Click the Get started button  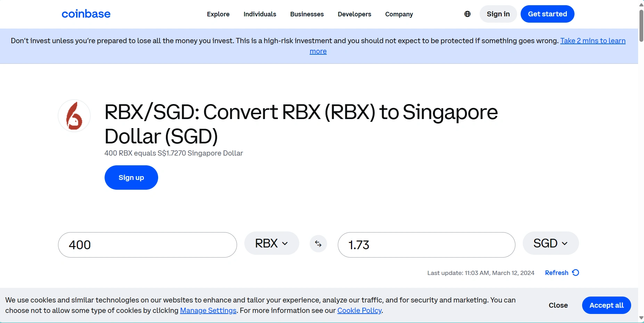pos(547,14)
